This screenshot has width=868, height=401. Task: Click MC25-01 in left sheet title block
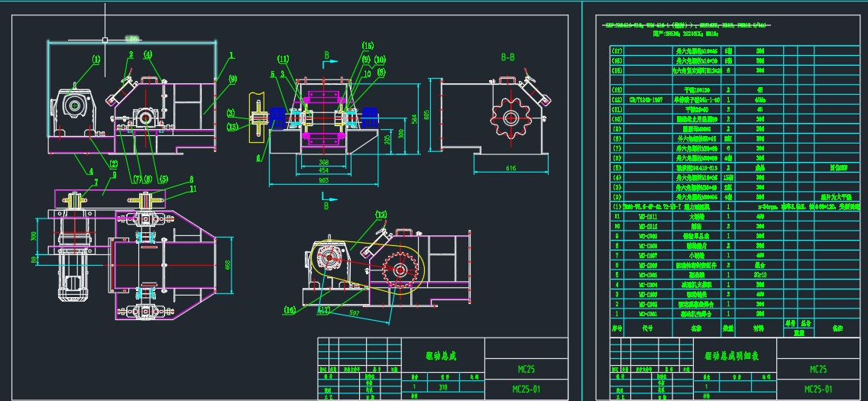tap(526, 389)
